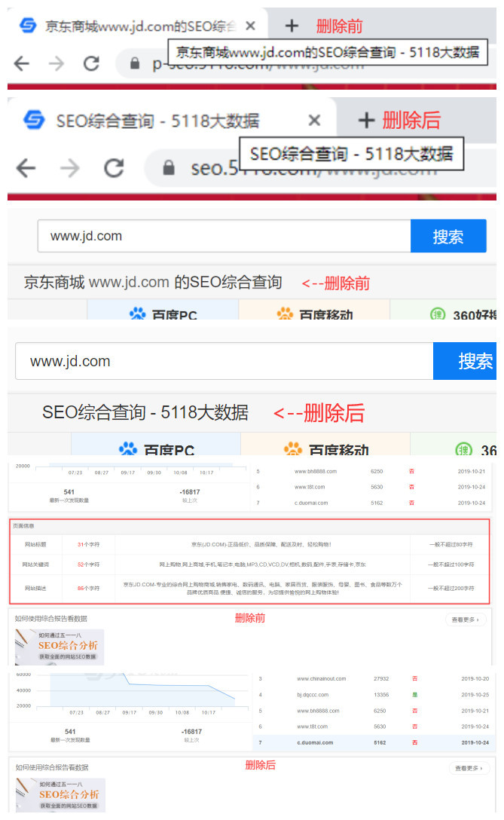504x820 pixels.
Task: Go forward in the browser showing the 京东商城 tab
Action: 57,64
